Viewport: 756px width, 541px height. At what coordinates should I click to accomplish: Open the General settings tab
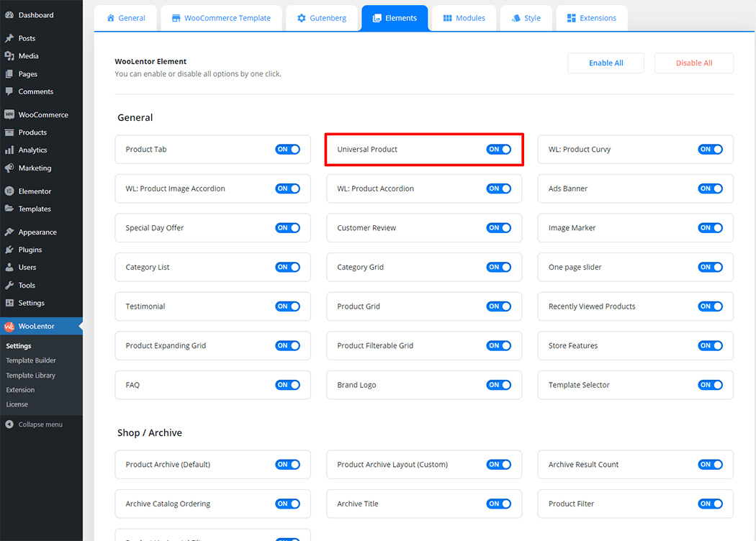pyautogui.click(x=126, y=18)
